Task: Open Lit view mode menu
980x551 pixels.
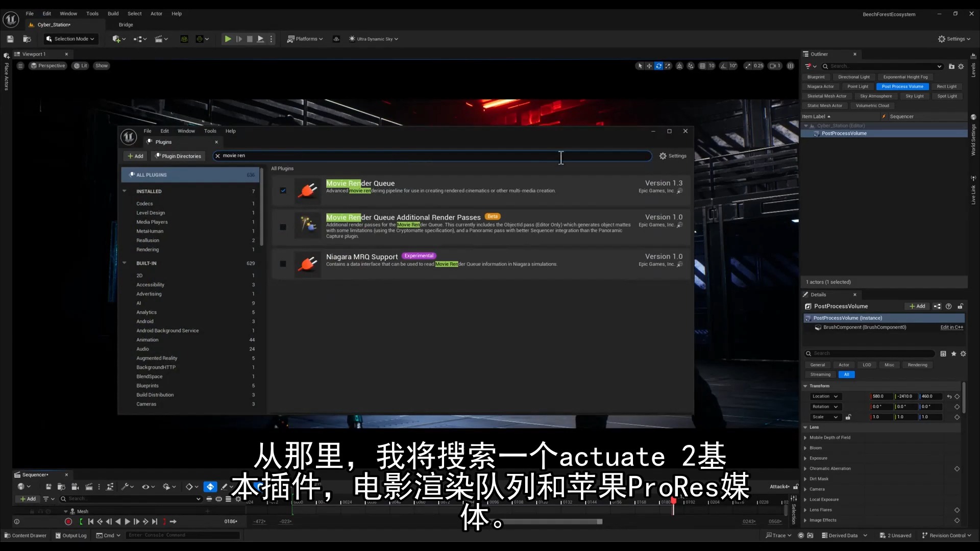Action: pos(80,66)
